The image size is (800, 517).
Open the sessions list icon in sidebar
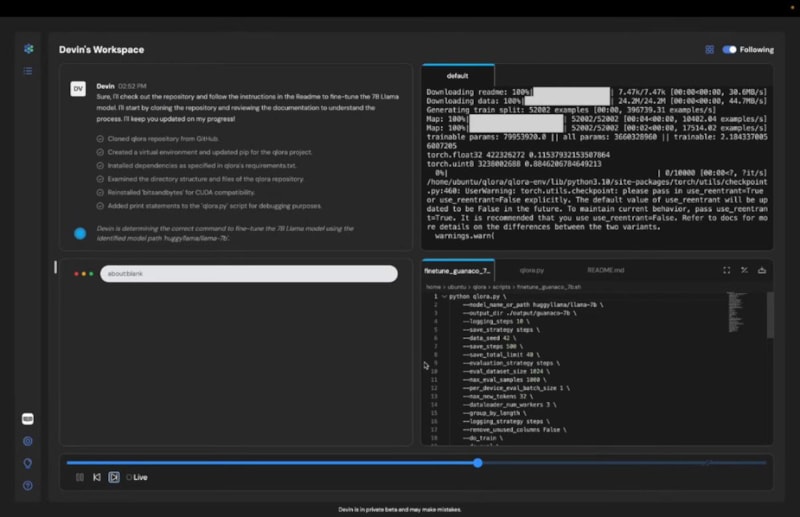28,71
